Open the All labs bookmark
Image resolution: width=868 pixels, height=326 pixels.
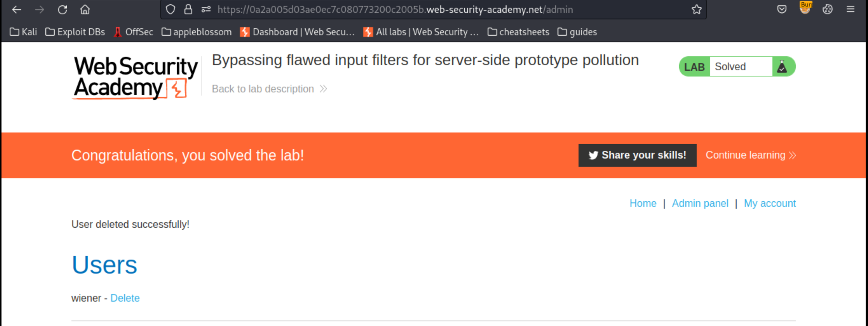coord(421,32)
